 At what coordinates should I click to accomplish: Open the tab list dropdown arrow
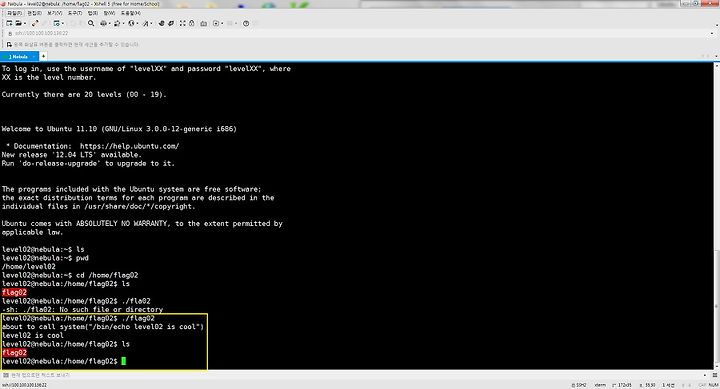click(x=717, y=56)
